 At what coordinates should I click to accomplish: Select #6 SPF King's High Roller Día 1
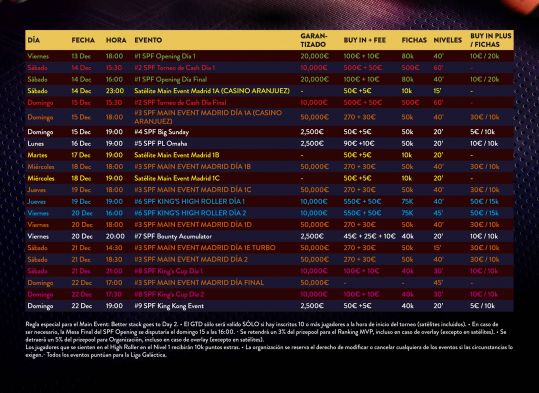pyautogui.click(x=189, y=201)
